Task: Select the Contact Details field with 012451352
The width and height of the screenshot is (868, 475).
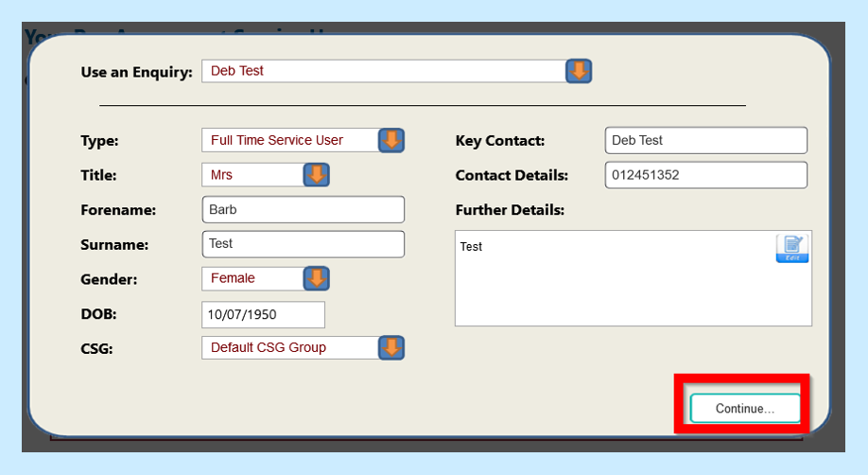Action: 705,175
